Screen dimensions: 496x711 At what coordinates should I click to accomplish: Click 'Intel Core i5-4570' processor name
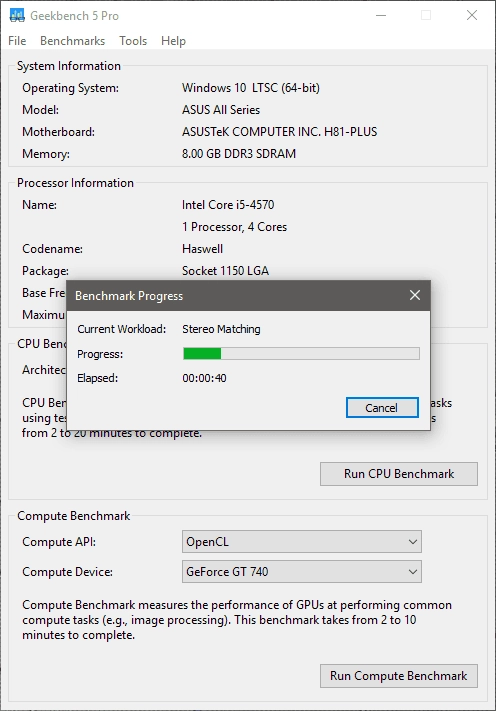[228, 205]
